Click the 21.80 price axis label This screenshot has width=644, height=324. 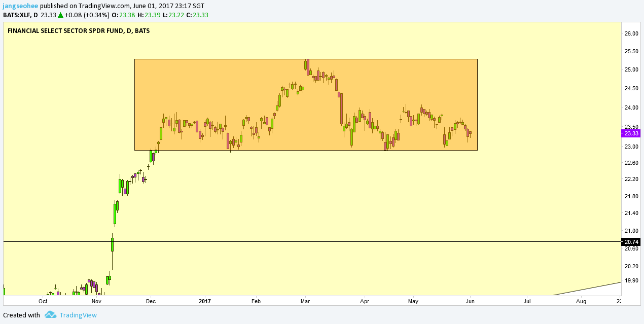pos(631,196)
